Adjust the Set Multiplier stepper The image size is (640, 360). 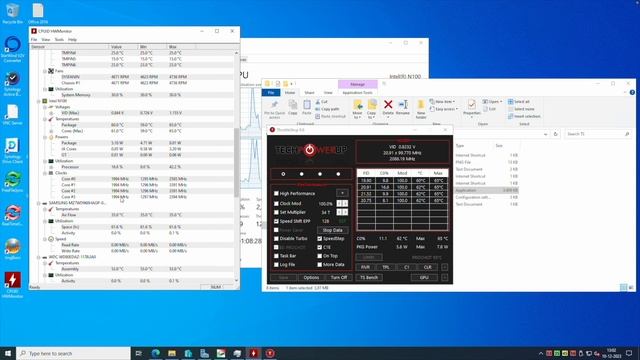[342, 212]
